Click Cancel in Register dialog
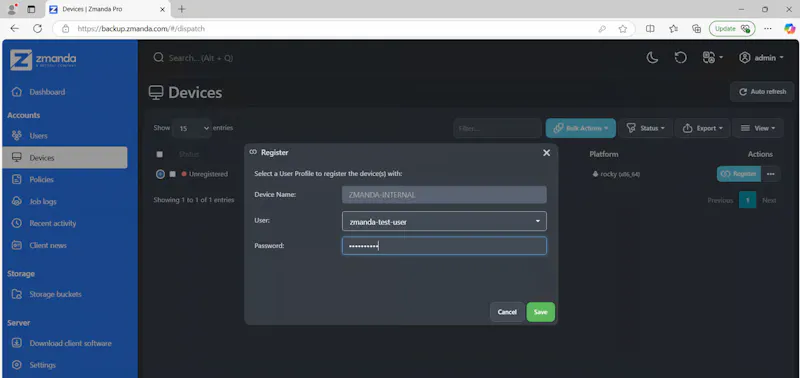This screenshot has width=800, height=378. tap(507, 312)
